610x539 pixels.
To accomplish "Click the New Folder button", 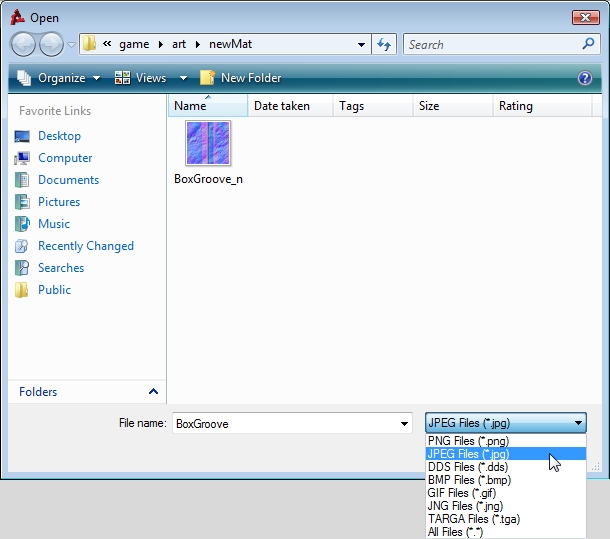I will click(241, 78).
